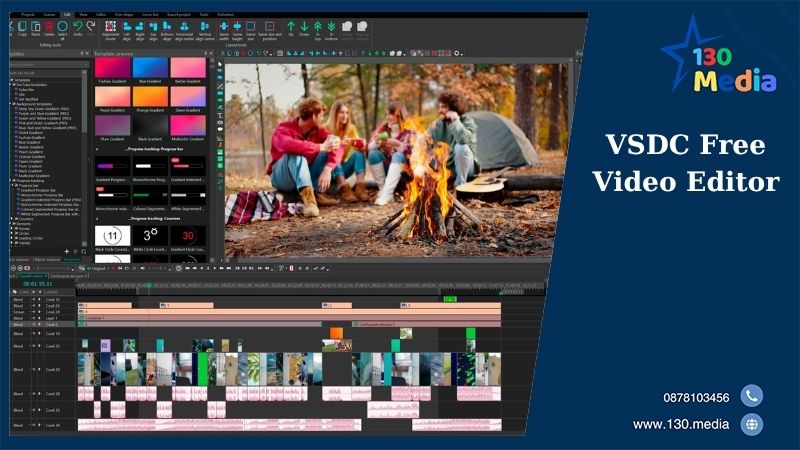Apply Top align to objects
Screen dimensions: 800x450
tap(153, 26)
